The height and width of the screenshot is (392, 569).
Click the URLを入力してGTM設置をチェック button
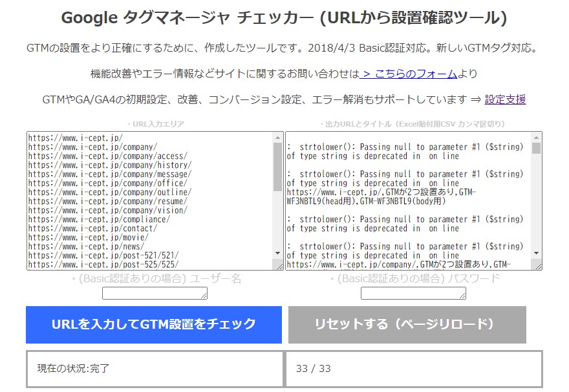(154, 324)
